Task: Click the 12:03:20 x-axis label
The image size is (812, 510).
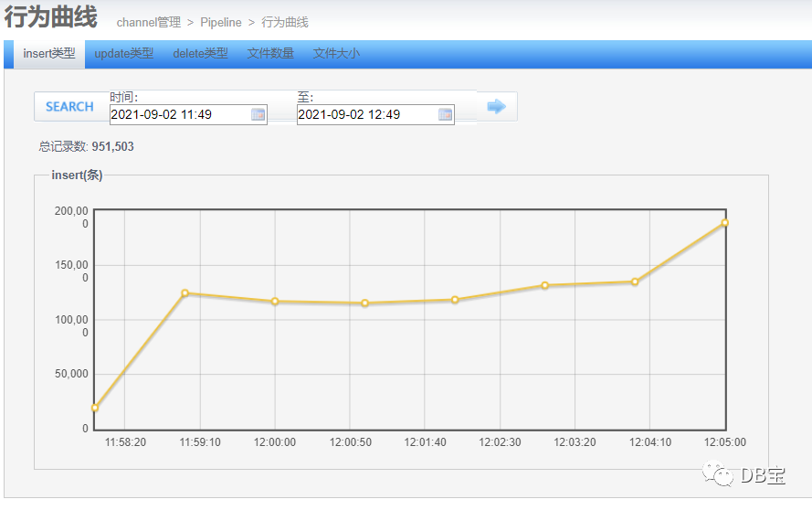Action: click(x=575, y=442)
